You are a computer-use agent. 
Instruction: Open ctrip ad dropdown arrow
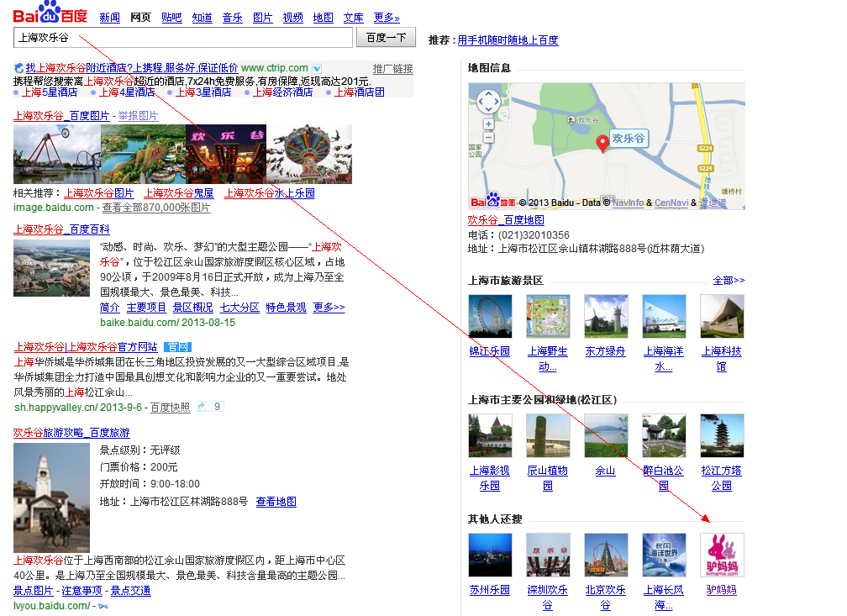(x=317, y=69)
